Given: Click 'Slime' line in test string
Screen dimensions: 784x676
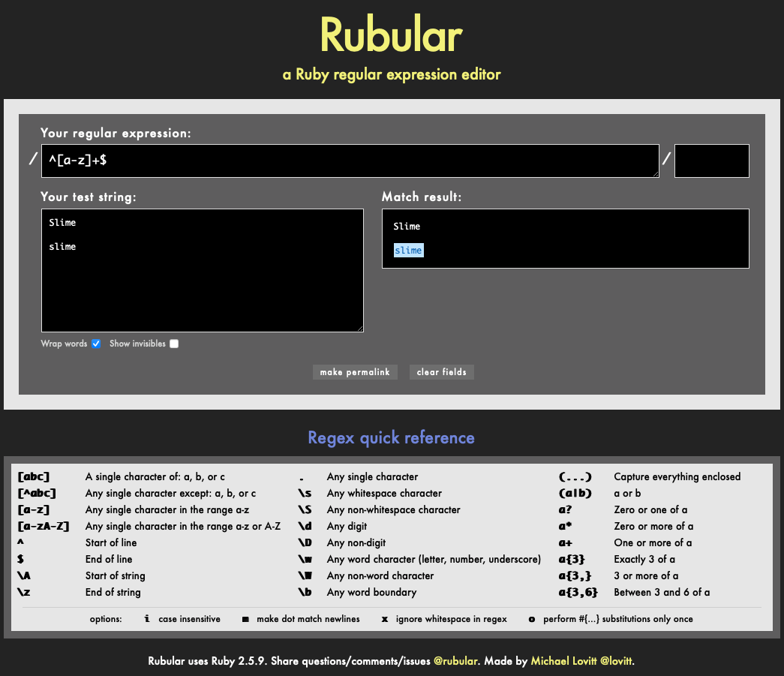Looking at the screenshot, I should pos(62,223).
